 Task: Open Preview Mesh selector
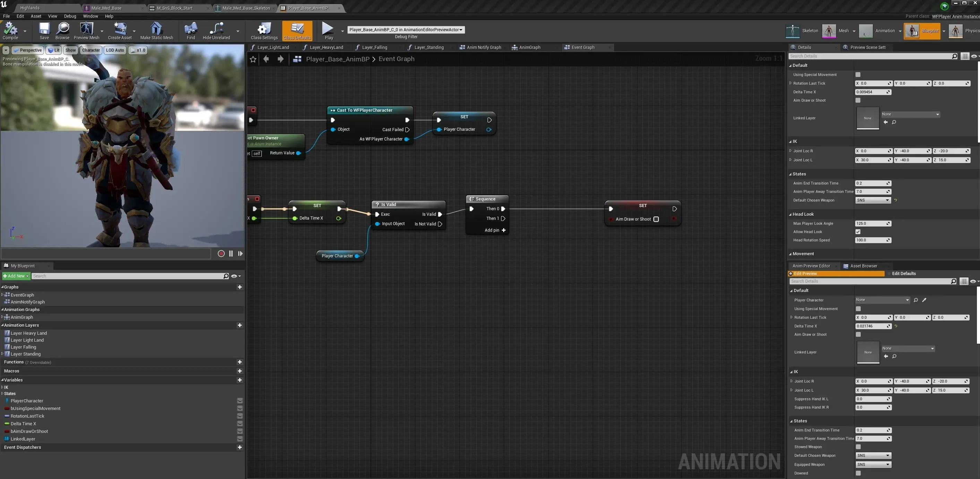(86, 31)
